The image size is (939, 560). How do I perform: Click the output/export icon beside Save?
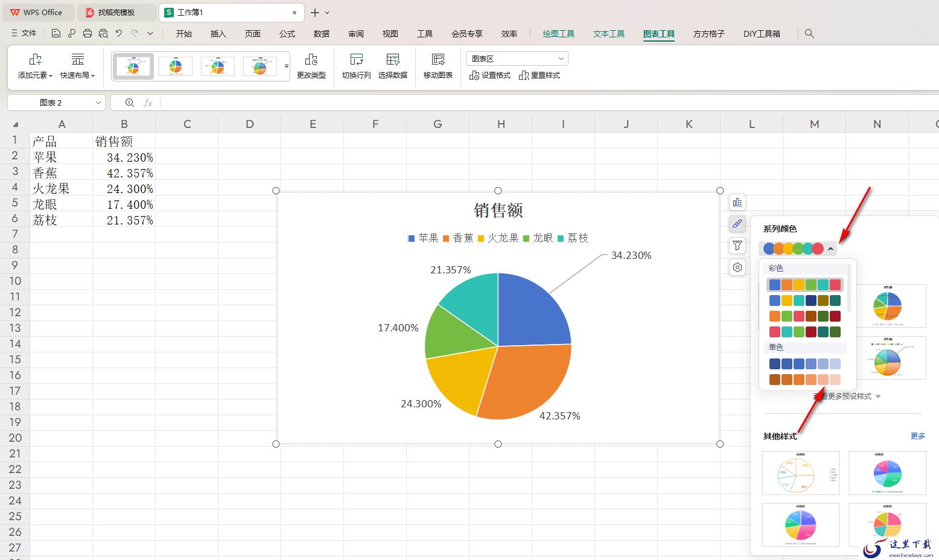[72, 34]
